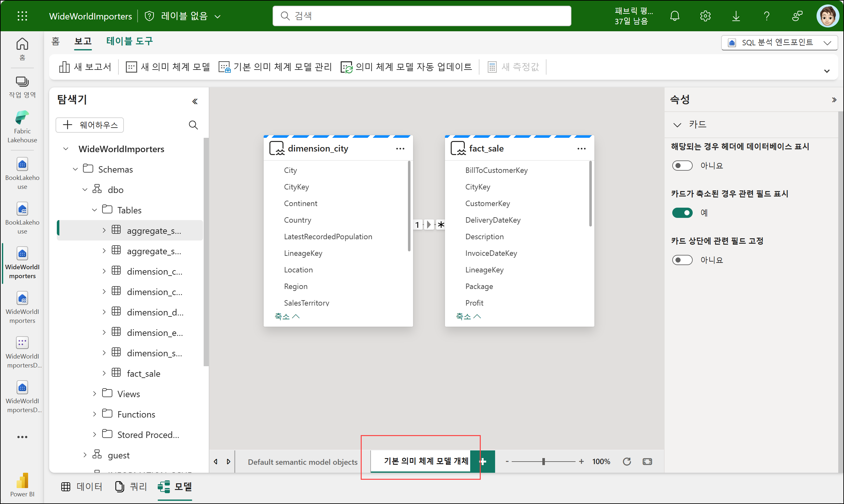Screen dimensions: 844x504
Task: Click the 검색 search box
Action: 422,16
